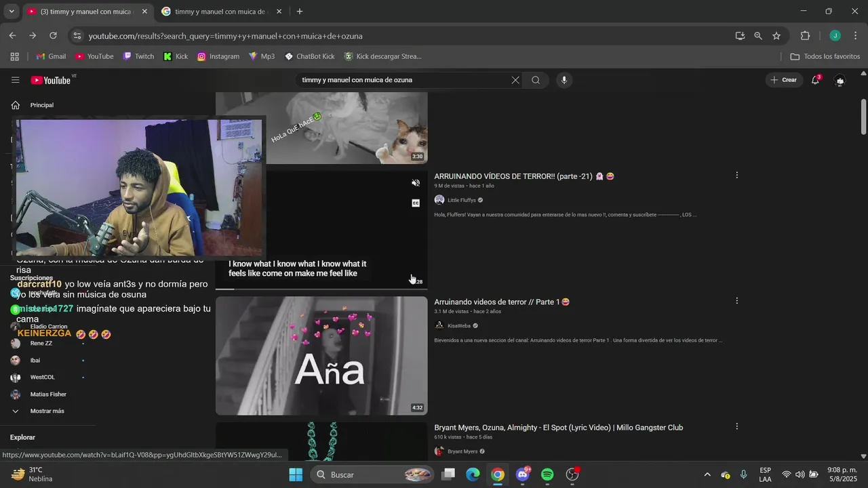Viewport: 868px width, 488px height.
Task: Open the Aña thumbnail video 4:32
Action: point(321,356)
